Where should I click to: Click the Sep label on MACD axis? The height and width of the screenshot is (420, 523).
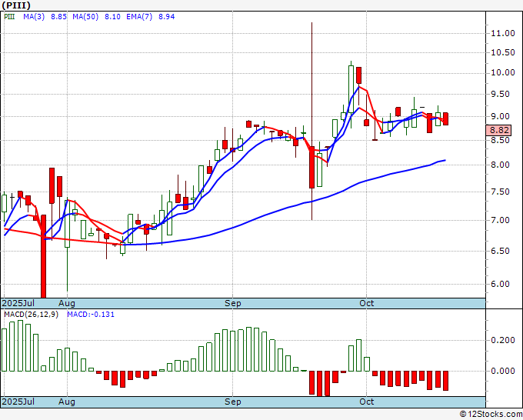(x=232, y=402)
